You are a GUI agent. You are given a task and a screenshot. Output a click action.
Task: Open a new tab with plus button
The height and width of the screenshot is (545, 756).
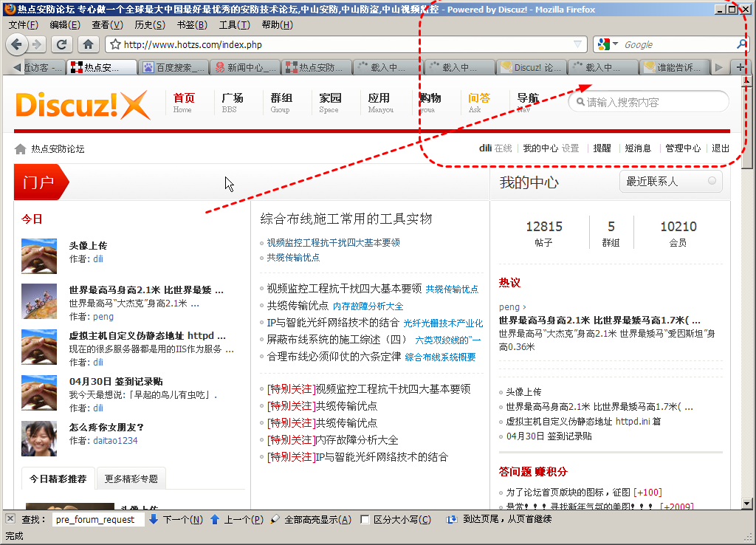click(740, 67)
